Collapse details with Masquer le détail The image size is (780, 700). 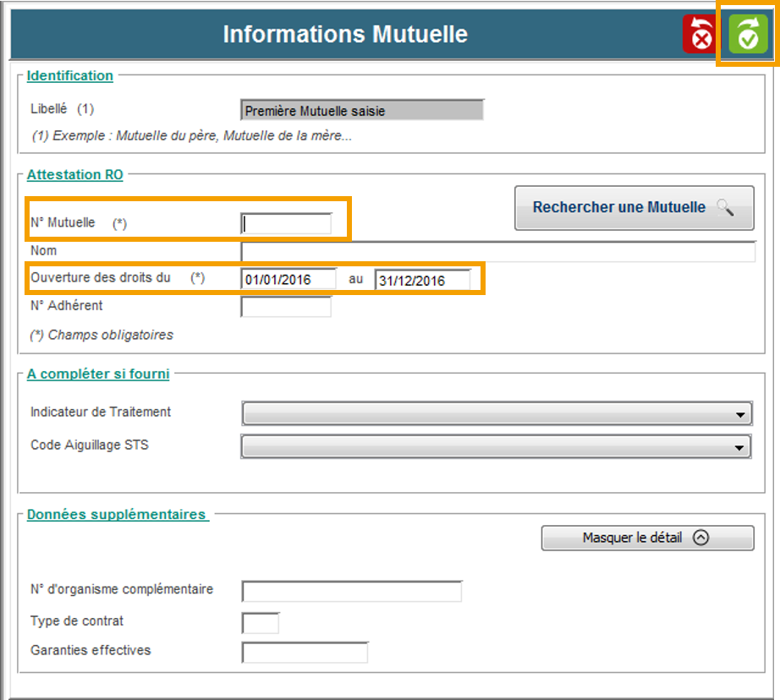point(647,538)
